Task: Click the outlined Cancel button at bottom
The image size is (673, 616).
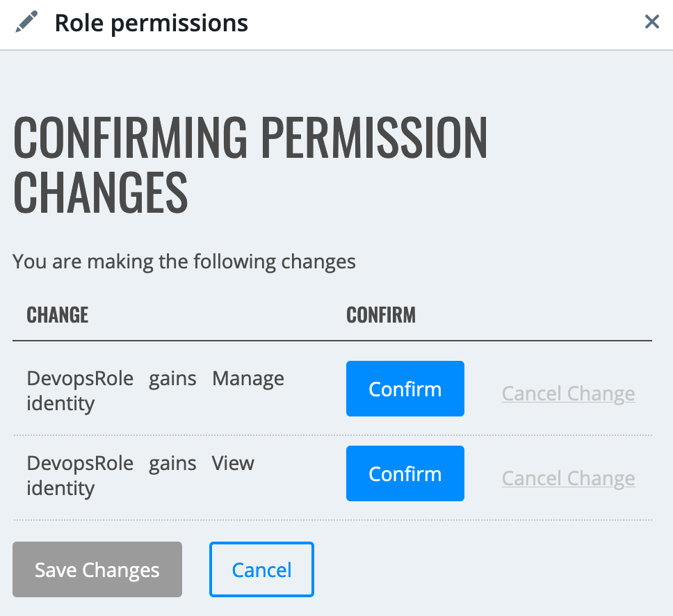Action: coord(261,569)
